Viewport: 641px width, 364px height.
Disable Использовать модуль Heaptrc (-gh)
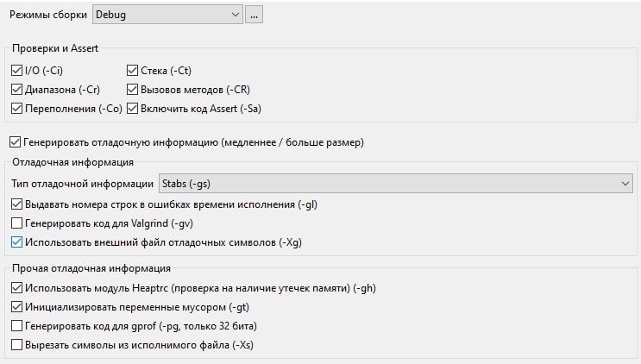click(16, 288)
